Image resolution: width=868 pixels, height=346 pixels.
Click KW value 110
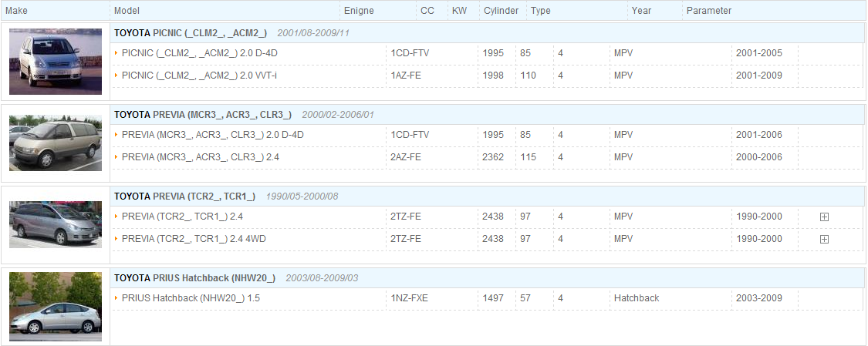click(x=528, y=76)
